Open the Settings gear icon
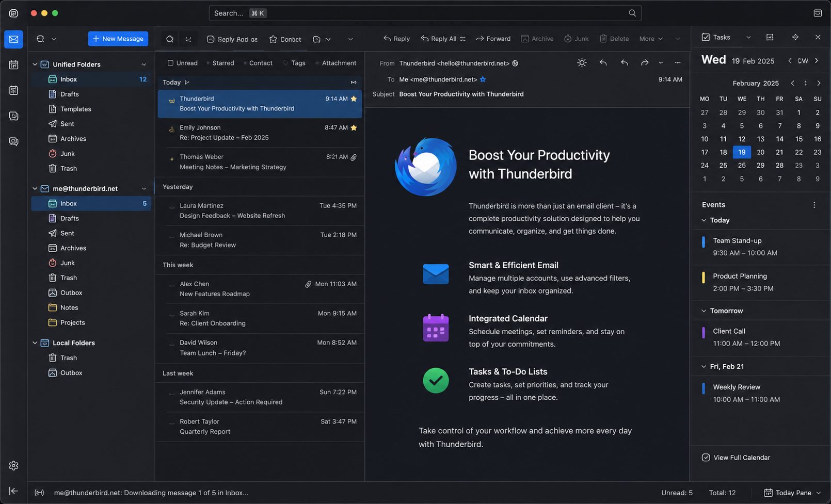This screenshot has height=504, width=831. tap(13, 465)
